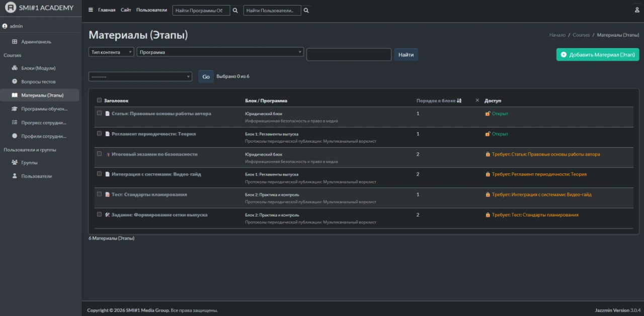Click the SMI#1 Media Group footer link
The image size is (644, 316).
coord(147,310)
